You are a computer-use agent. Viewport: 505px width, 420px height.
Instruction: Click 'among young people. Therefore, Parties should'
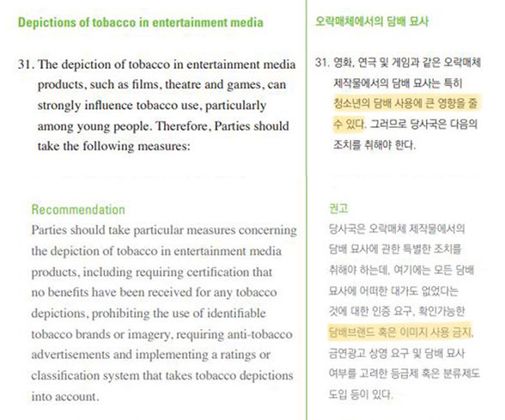coord(163,126)
